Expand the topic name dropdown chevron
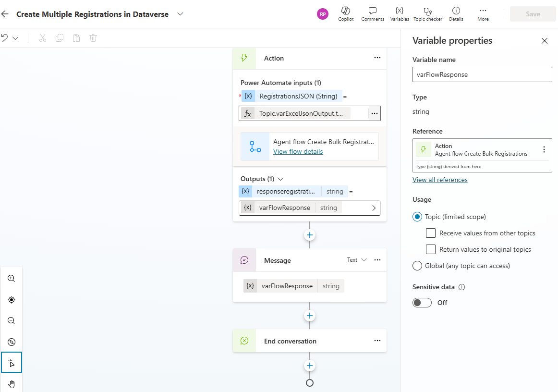Viewport: 558px width, 392px height. (x=180, y=14)
